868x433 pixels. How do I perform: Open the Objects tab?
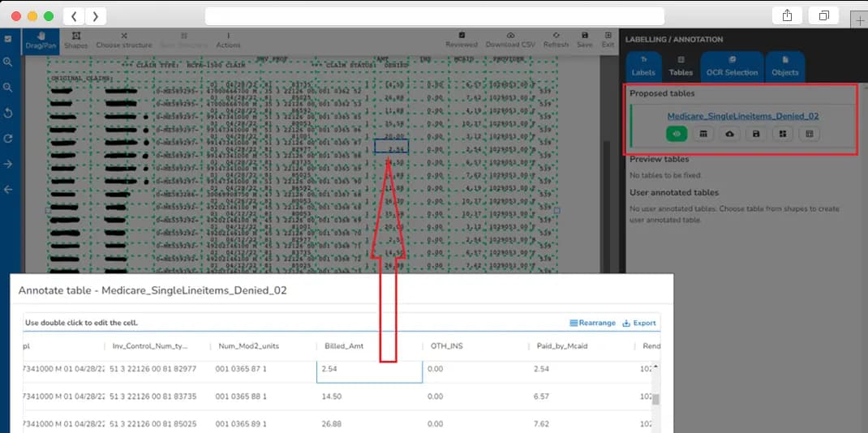coord(784,66)
